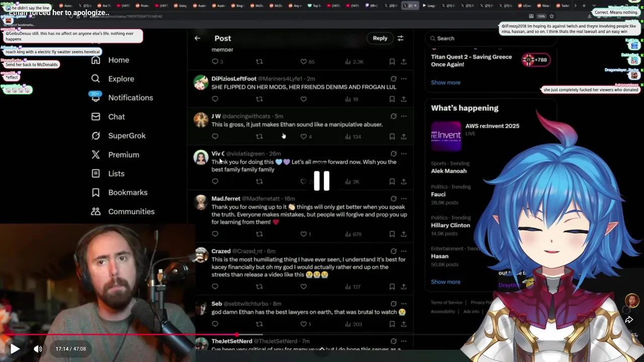Screen dimensions: 644x362
Task: Like J W's tweet
Action: pyautogui.click(x=303, y=136)
